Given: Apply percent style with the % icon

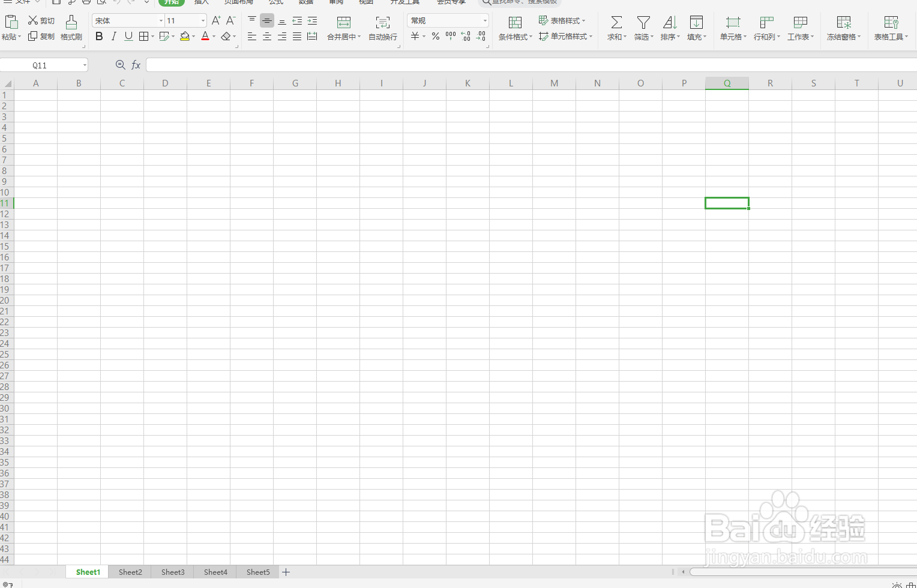Looking at the screenshot, I should 436,37.
